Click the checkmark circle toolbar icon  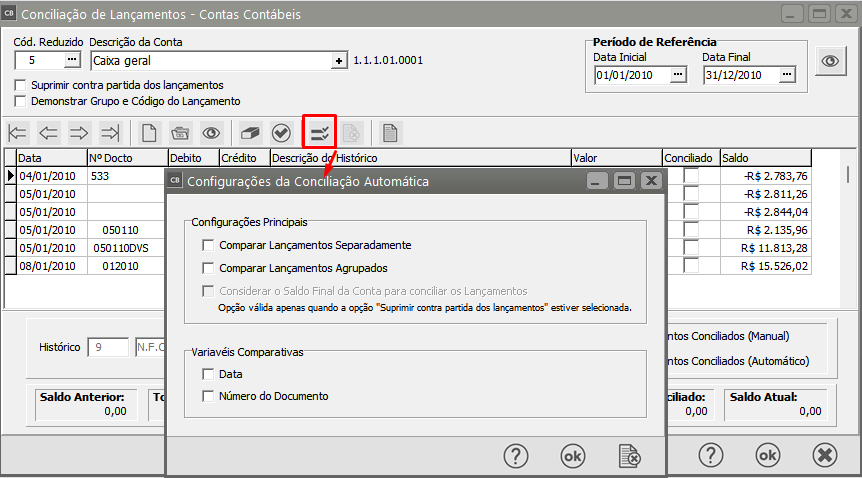(x=282, y=132)
